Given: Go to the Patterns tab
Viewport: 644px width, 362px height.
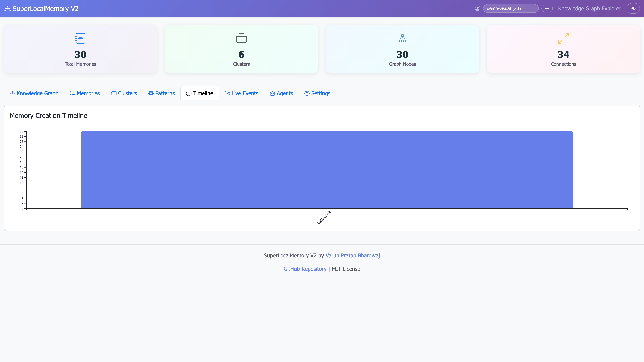Looking at the screenshot, I should pos(162,93).
